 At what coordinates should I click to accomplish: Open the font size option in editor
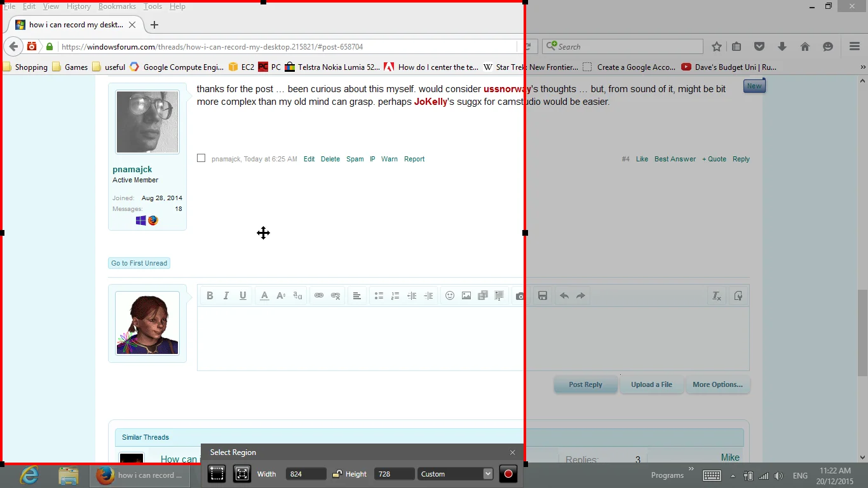tap(281, 295)
